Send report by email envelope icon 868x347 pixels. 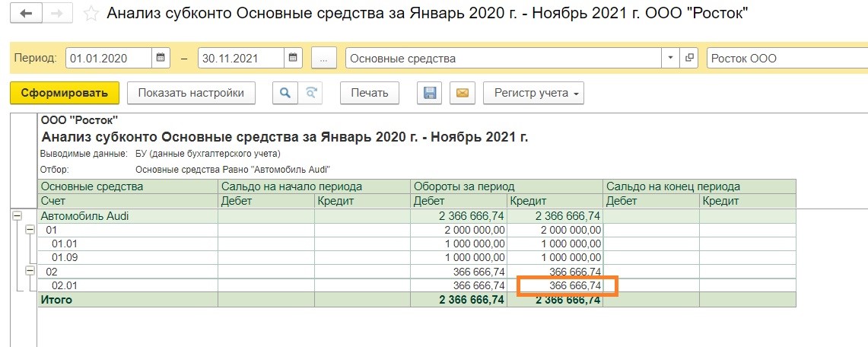[x=463, y=93]
